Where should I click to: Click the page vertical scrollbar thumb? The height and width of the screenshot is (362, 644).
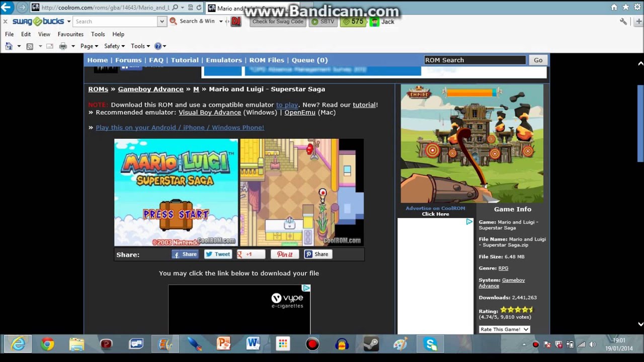(x=640, y=124)
